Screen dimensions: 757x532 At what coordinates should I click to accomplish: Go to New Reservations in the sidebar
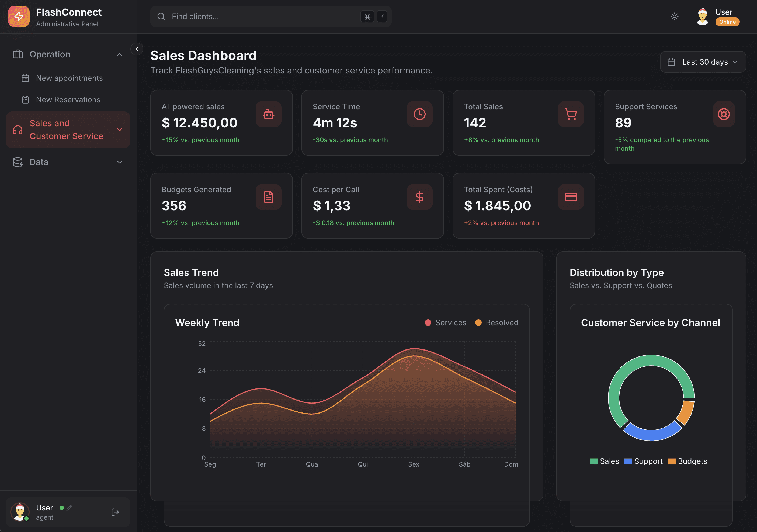pyautogui.click(x=68, y=100)
